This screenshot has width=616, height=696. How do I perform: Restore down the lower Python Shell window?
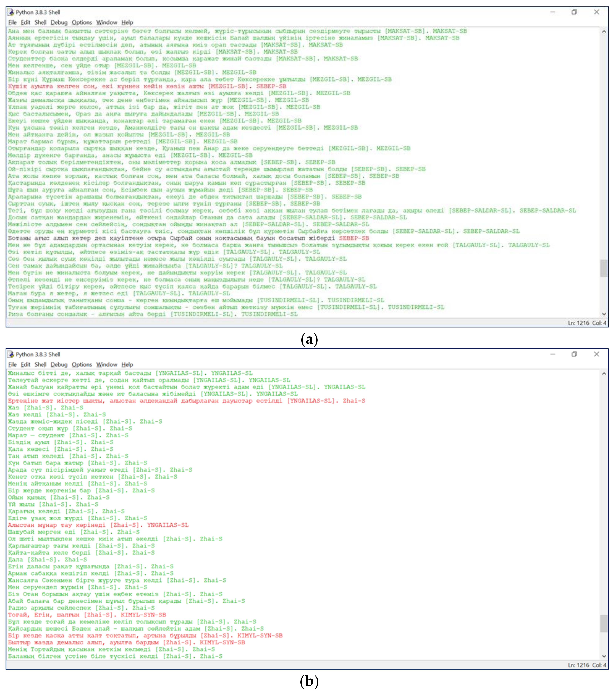(574, 354)
